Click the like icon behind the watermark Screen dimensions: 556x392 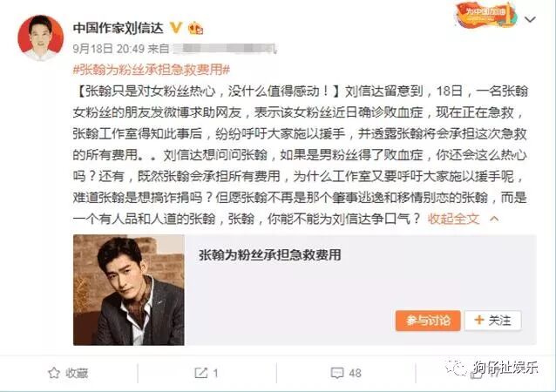coord(476,374)
